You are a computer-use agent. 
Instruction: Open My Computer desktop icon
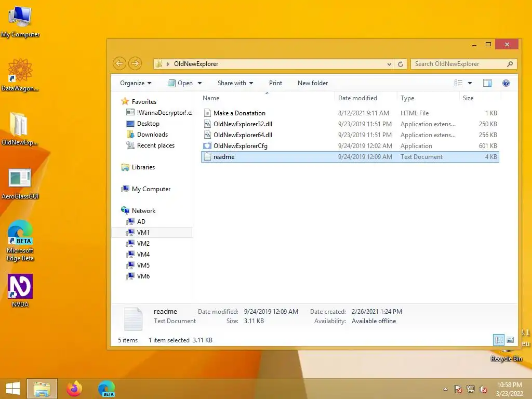click(20, 21)
